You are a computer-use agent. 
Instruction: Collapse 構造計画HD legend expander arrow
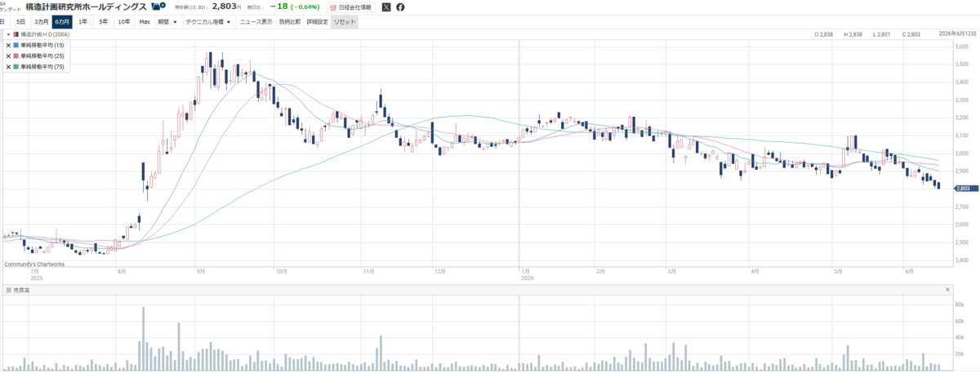click(x=8, y=35)
